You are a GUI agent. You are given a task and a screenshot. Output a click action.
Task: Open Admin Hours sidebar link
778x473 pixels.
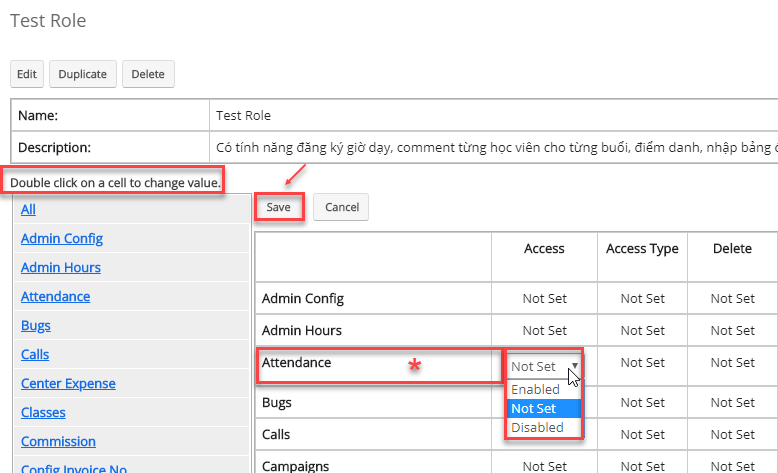[61, 267]
